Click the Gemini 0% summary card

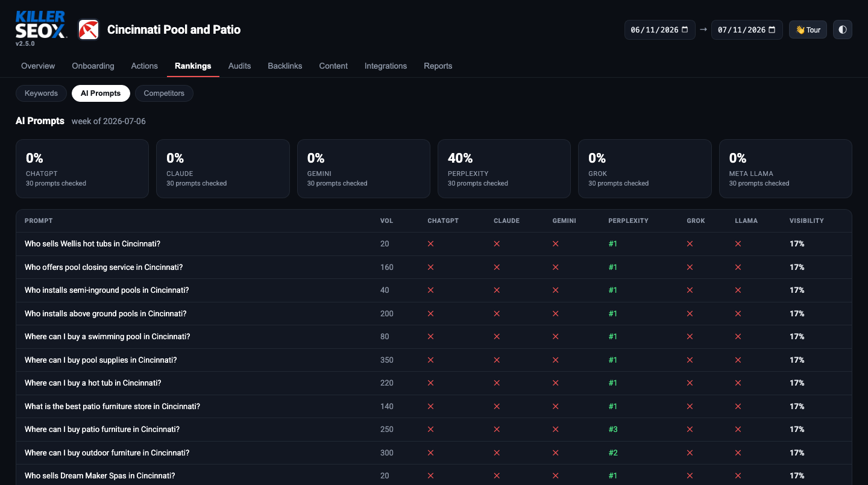pos(363,169)
